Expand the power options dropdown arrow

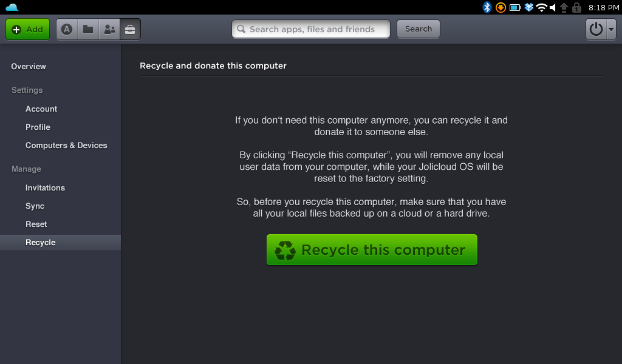611,29
